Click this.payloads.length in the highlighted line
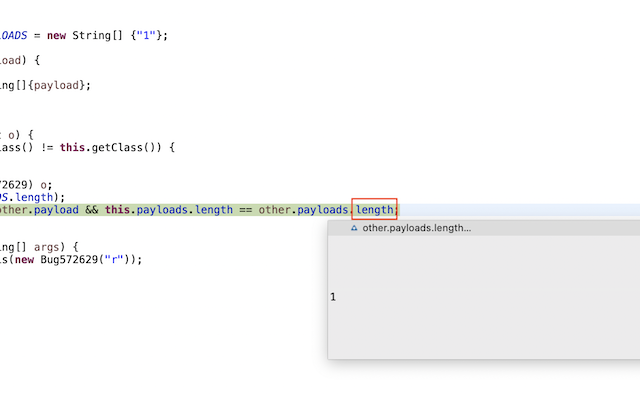Screen dimensions: 640x418 [x=169, y=209]
